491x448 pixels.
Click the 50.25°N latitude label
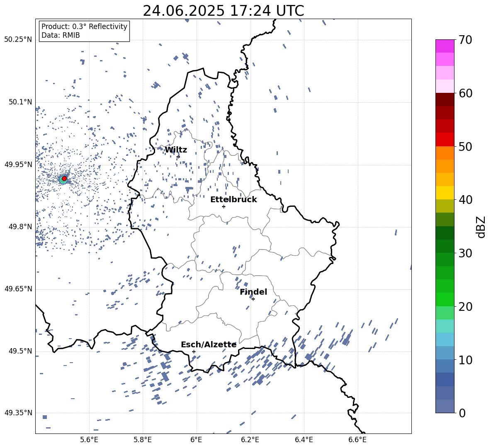point(18,40)
